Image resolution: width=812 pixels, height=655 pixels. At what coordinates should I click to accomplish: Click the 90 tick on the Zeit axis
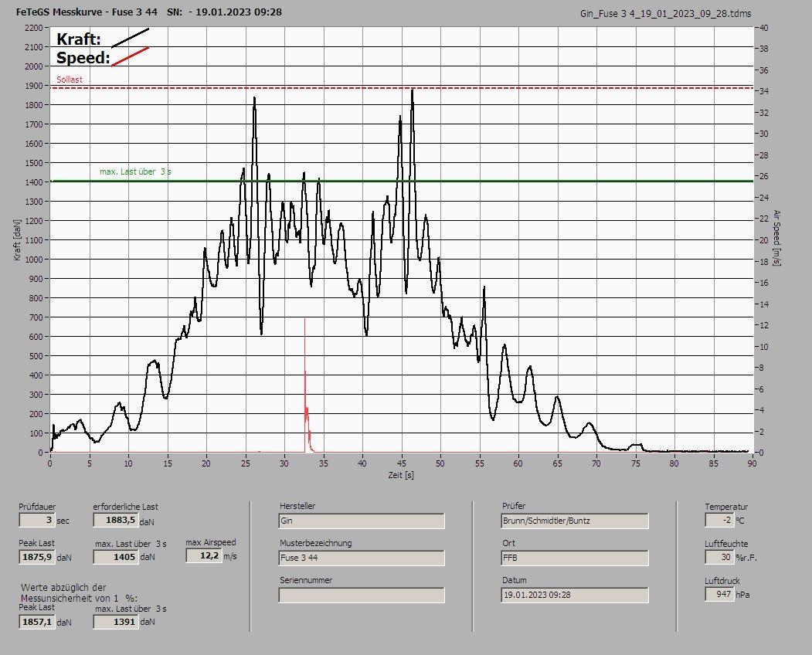point(752,463)
